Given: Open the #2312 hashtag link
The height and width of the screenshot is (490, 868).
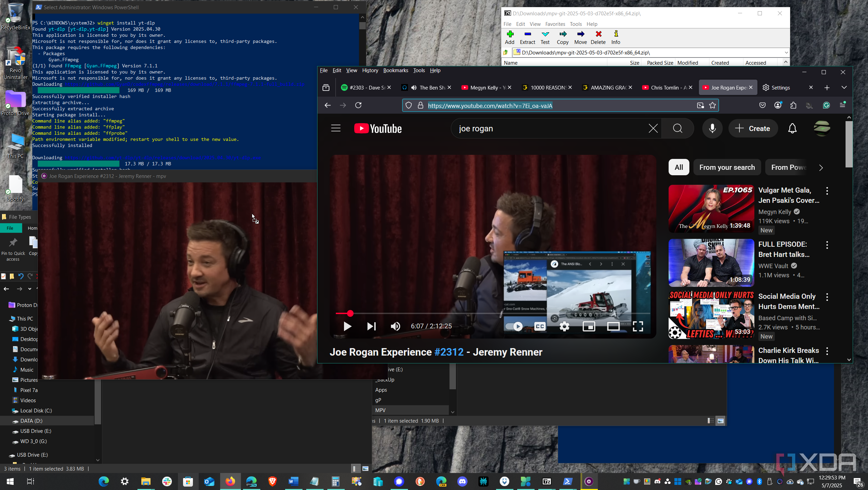Looking at the screenshot, I should (449, 352).
